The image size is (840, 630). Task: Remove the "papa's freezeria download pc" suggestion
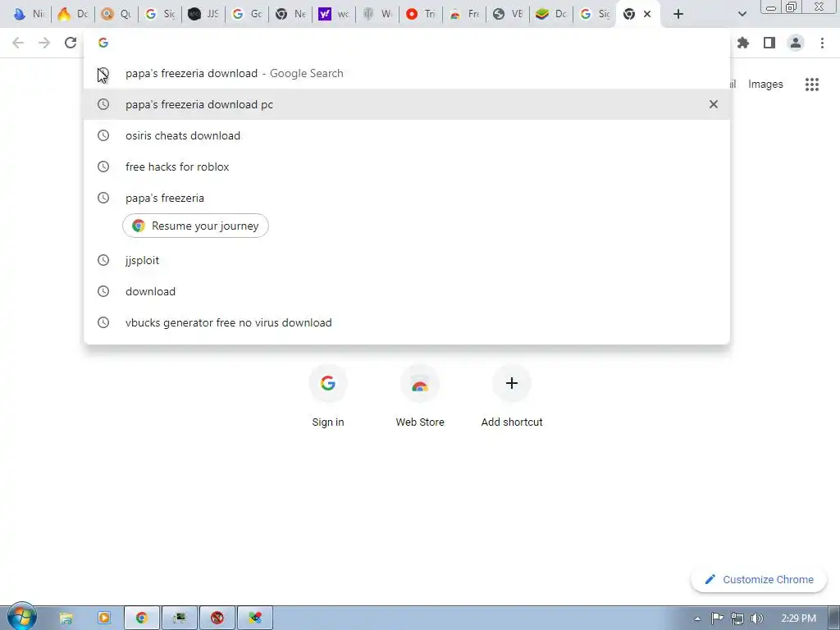point(714,104)
